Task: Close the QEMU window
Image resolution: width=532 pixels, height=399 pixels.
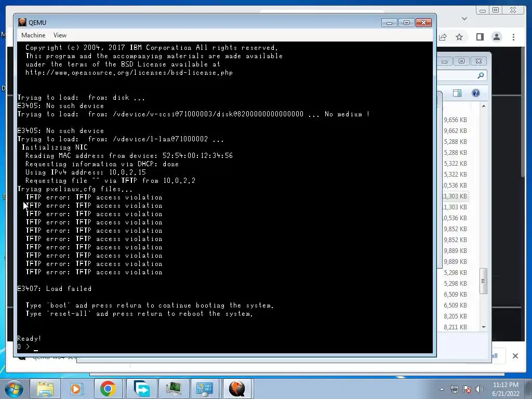Action: tap(423, 23)
